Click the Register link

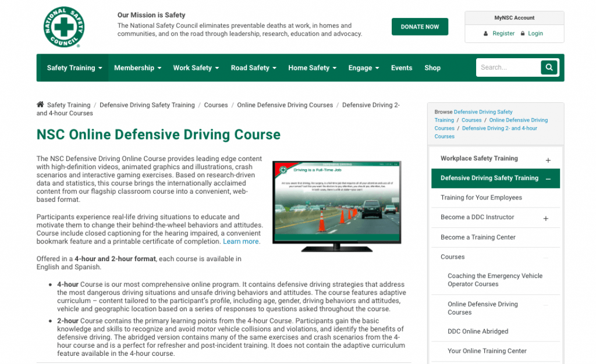click(x=503, y=33)
